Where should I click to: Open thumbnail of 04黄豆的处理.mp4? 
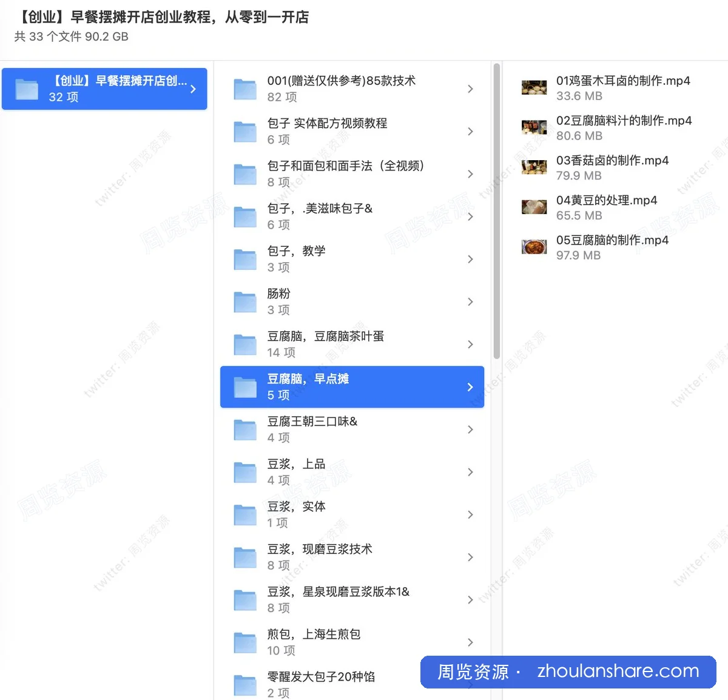pos(534,207)
